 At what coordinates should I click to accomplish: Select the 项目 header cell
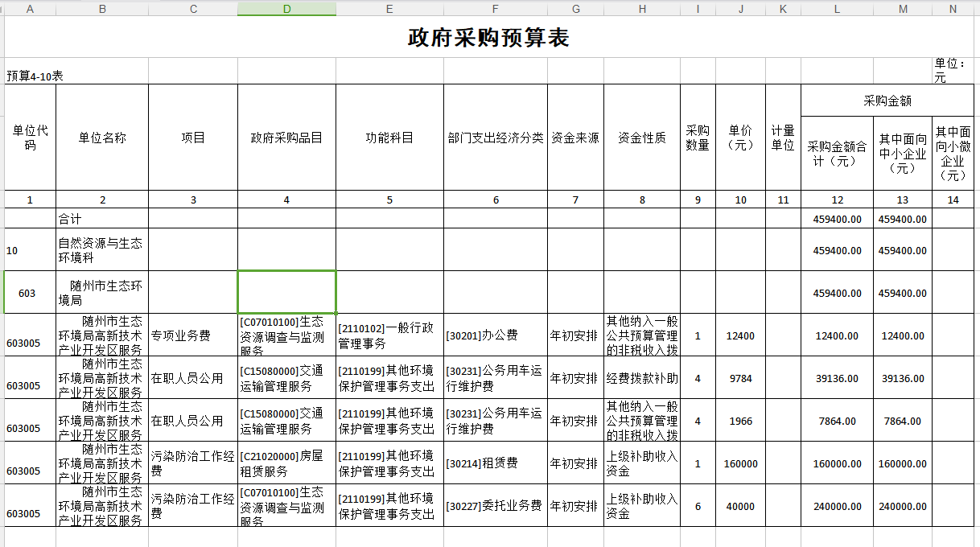193,138
